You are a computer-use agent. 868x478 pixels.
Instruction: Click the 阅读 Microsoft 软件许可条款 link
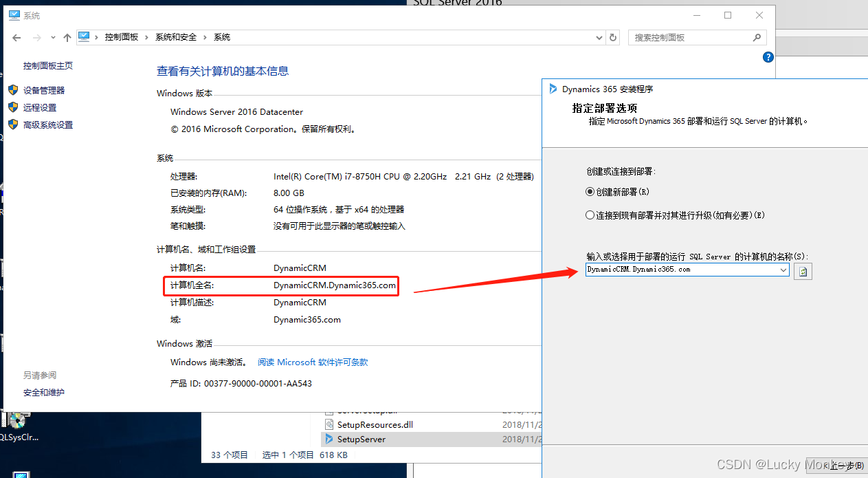[x=313, y=362]
